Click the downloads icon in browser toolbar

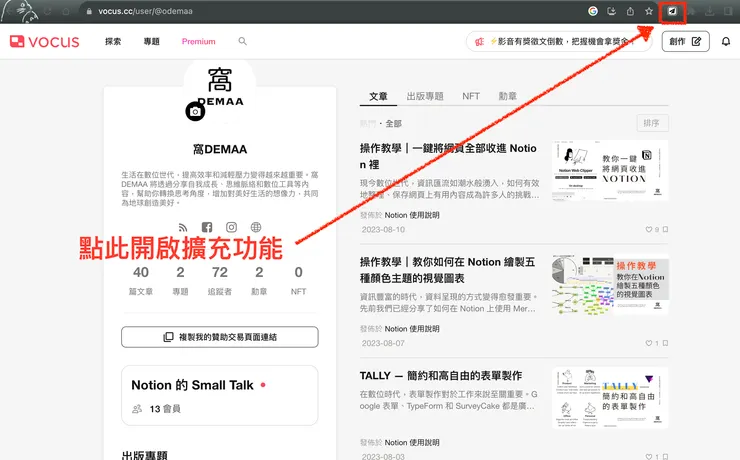click(709, 11)
